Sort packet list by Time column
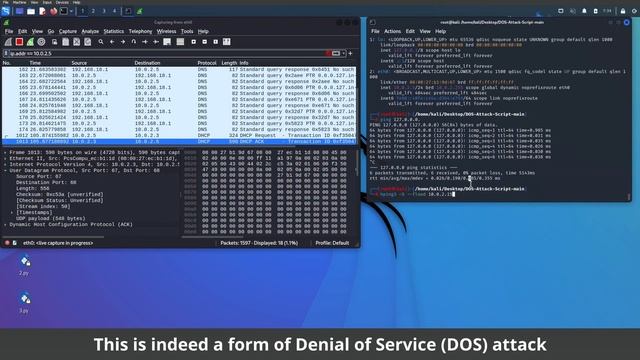 35,63
